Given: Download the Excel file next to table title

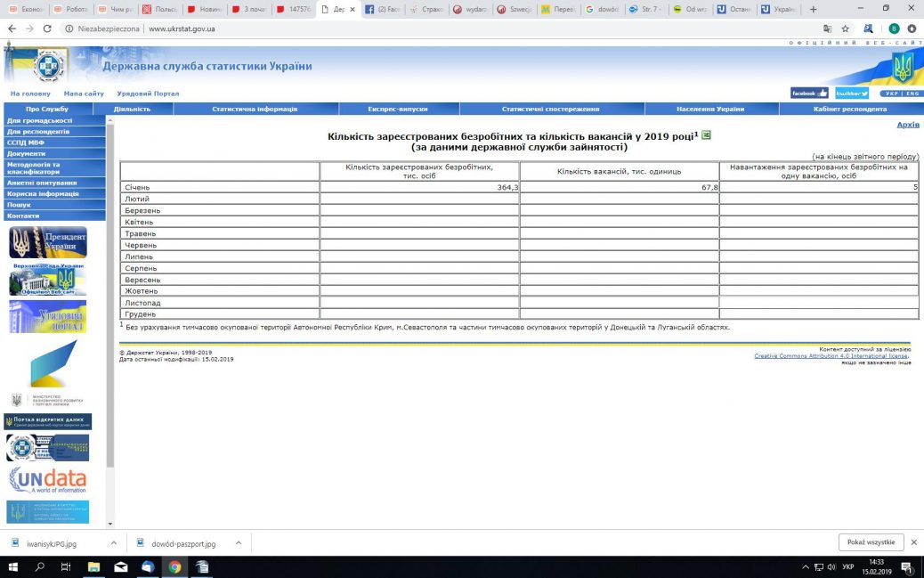Looking at the screenshot, I should (x=707, y=135).
